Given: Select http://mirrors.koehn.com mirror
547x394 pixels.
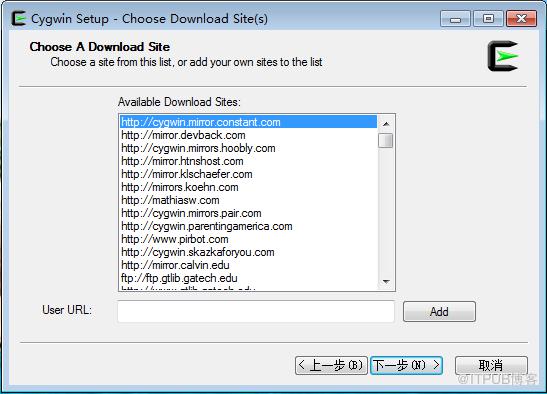Looking at the screenshot, I should click(x=248, y=187).
